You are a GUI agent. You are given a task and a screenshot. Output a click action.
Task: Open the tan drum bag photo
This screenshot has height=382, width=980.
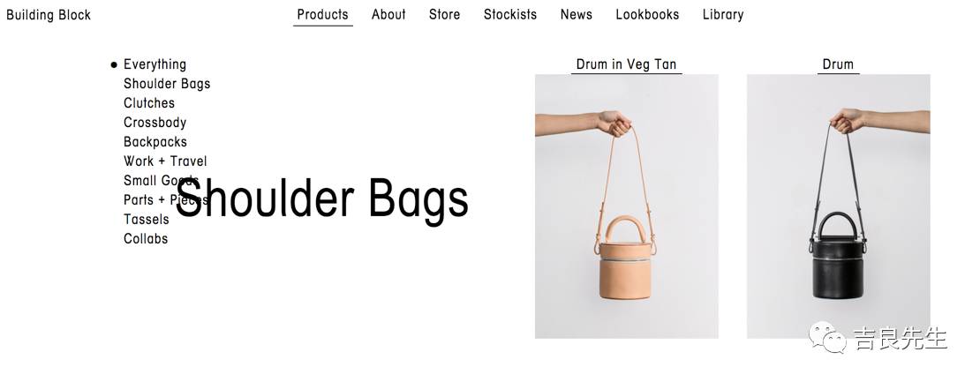click(x=626, y=206)
